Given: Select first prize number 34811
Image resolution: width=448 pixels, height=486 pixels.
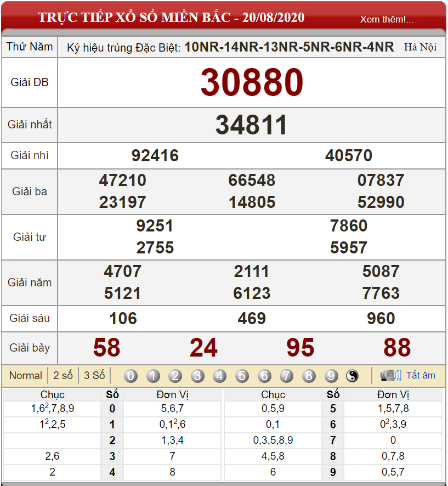Looking at the screenshot, I should 251,125.
